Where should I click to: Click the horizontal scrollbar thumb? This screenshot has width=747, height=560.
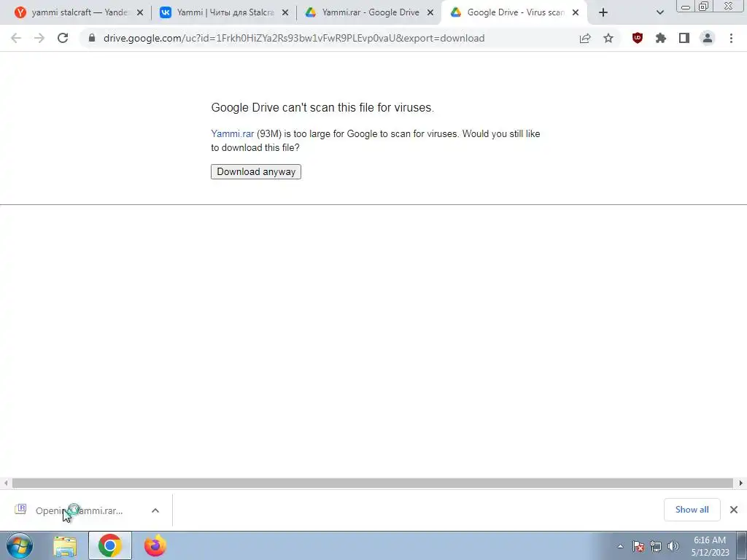point(372,483)
